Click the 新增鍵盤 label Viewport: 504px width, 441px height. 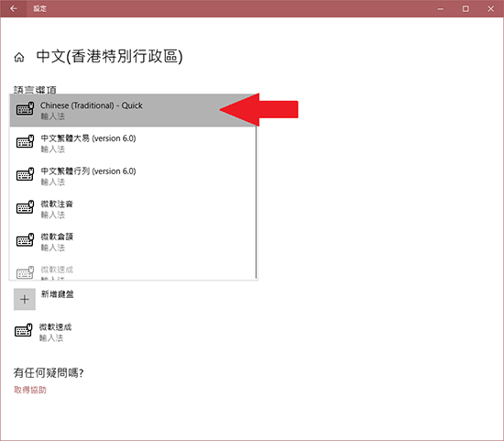pyautogui.click(x=57, y=293)
